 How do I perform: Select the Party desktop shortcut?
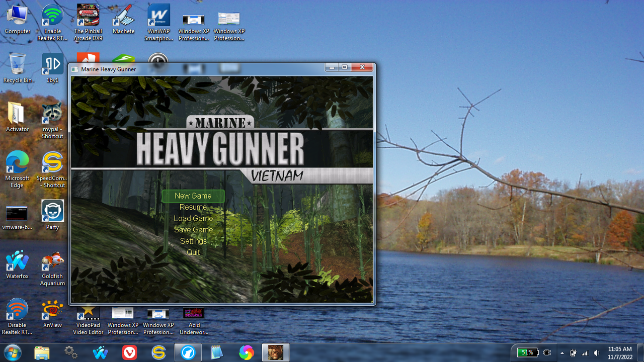[52, 215]
